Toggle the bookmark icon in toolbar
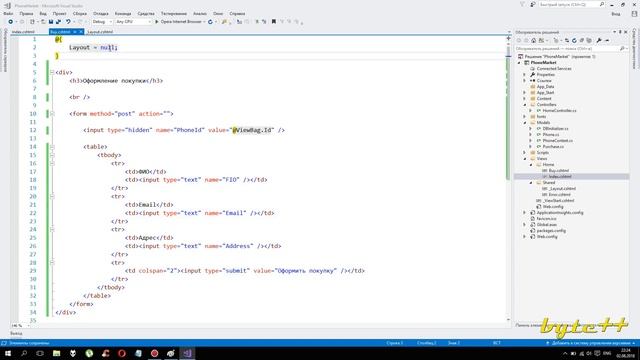Viewport: 640px width, 360px height. pos(274,22)
